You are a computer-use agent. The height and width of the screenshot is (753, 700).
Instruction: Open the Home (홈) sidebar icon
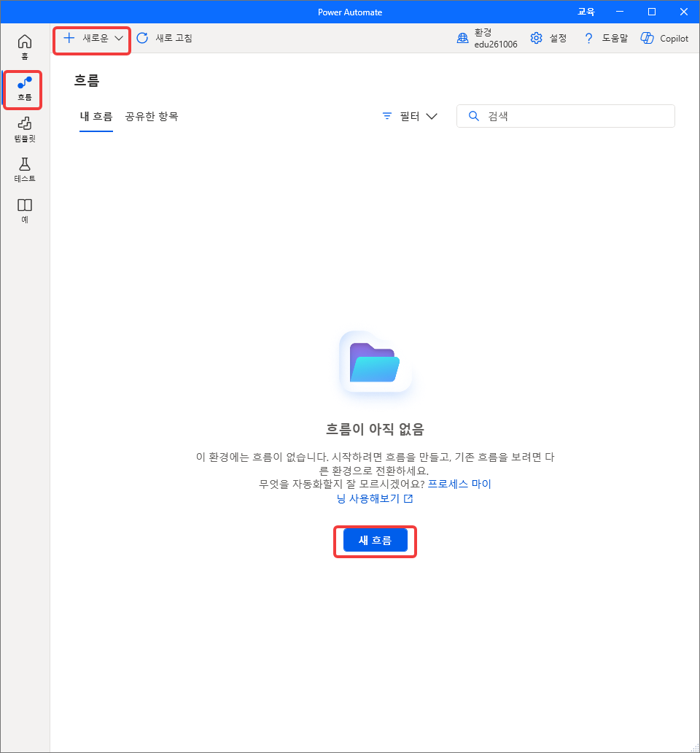coord(25,47)
